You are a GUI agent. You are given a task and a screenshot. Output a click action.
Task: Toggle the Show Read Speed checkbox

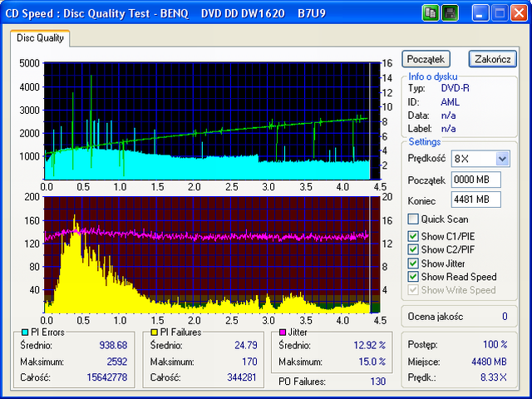pyautogui.click(x=413, y=277)
